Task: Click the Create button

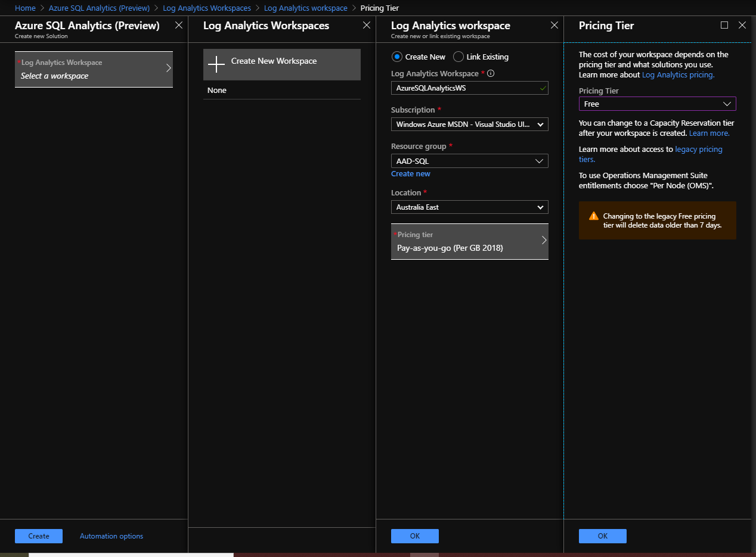Action: pyautogui.click(x=39, y=536)
